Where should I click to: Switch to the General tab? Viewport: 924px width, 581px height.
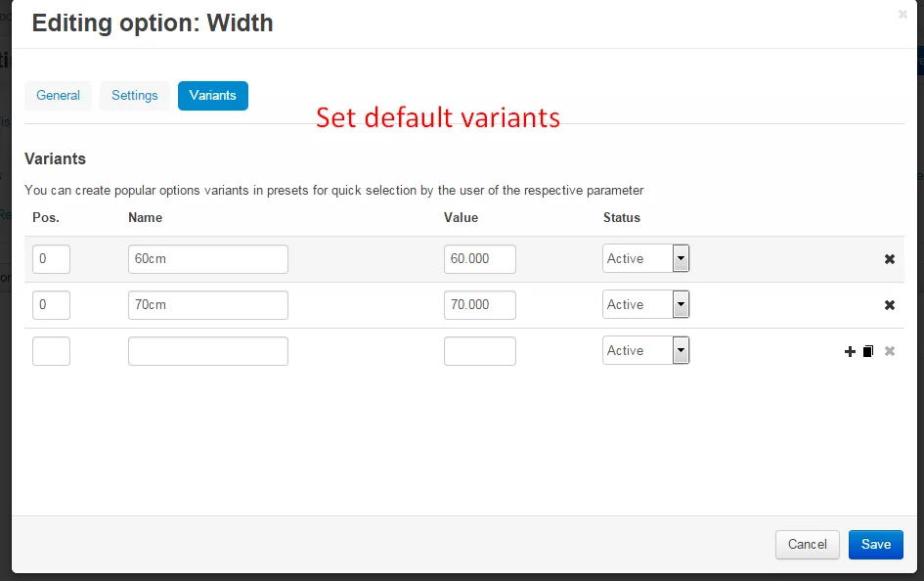point(58,96)
